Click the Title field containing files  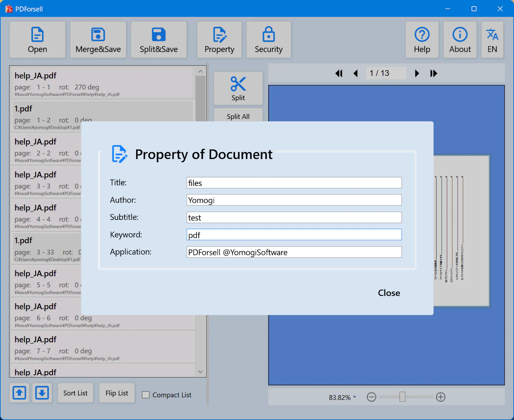click(294, 183)
